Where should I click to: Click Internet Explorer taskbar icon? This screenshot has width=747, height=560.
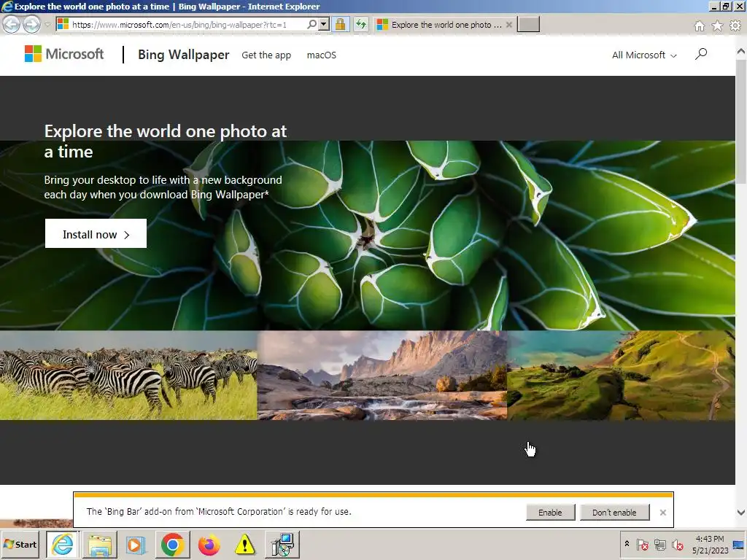(x=63, y=544)
